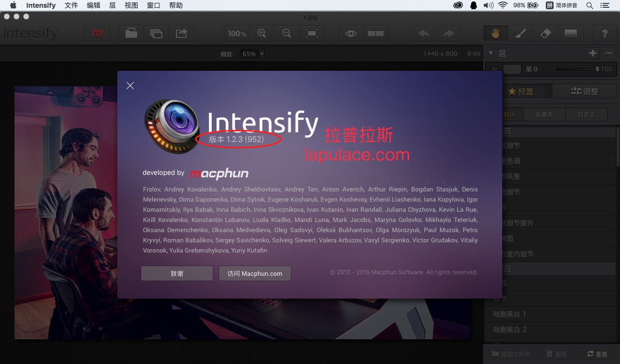The width and height of the screenshot is (620, 364).
Task: Open the 文件 menu
Action: pos(71,5)
